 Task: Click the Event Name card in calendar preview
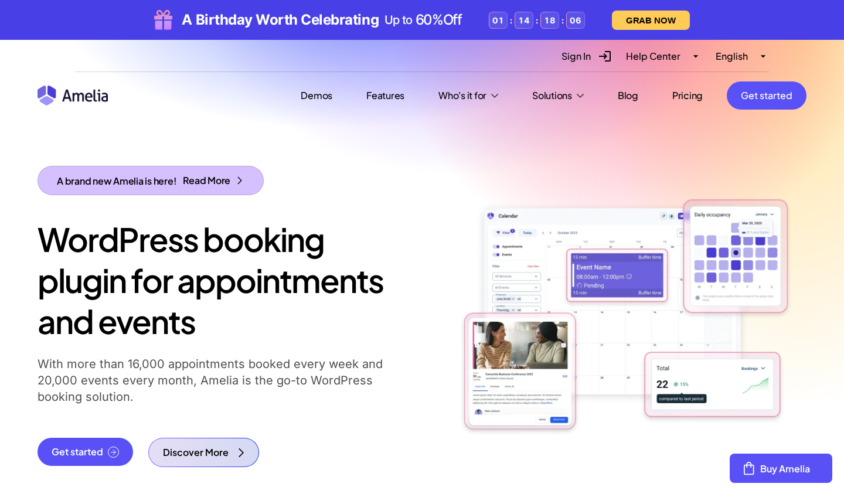click(x=617, y=275)
